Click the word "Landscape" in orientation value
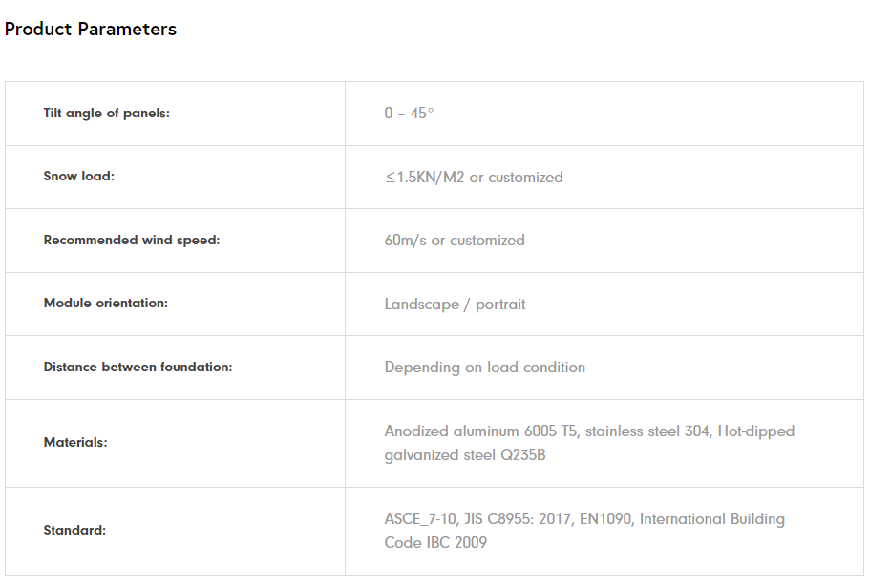 click(x=421, y=304)
